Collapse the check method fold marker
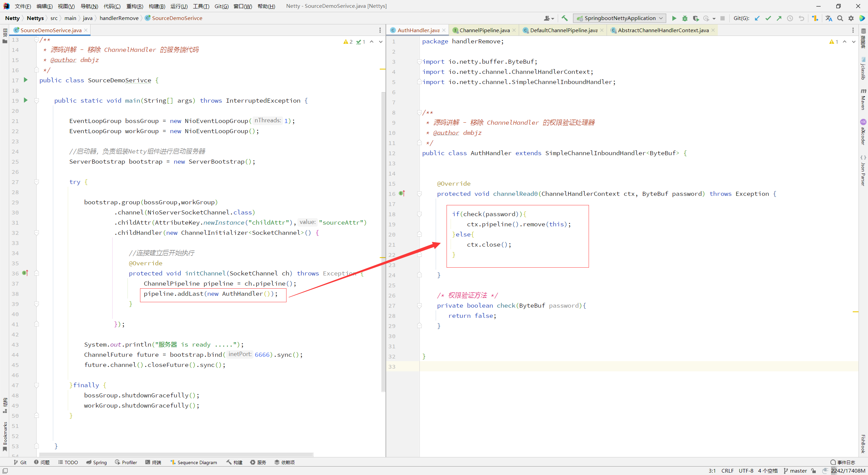Screen dimensions: 868x475 419,306
